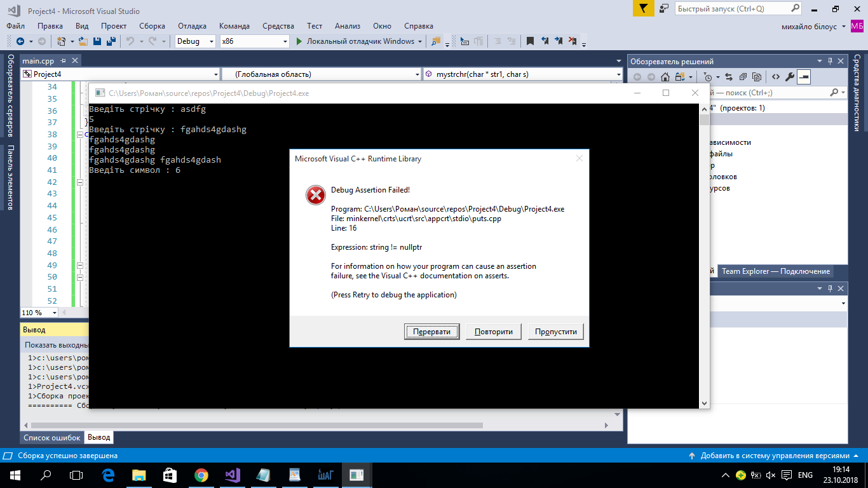
Task: Open Properties wrench icon in Solution Explorer
Action: pyautogui.click(x=790, y=77)
